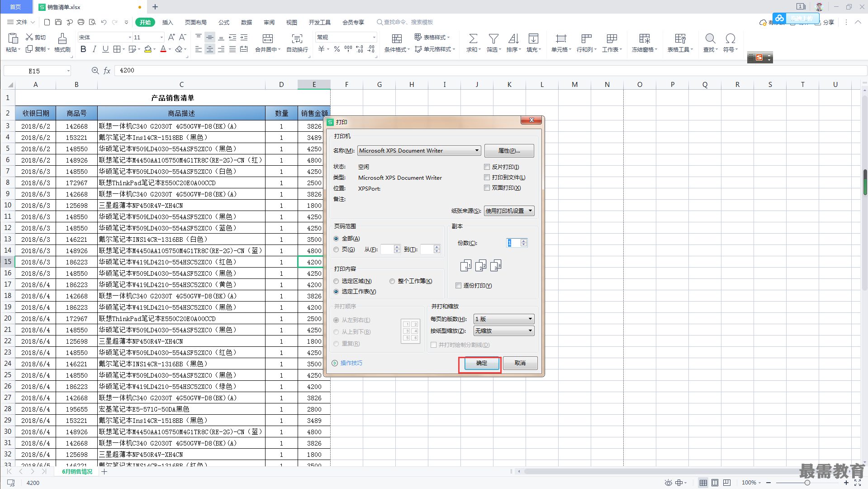Open 操作技巧 link in dialog

click(351, 363)
